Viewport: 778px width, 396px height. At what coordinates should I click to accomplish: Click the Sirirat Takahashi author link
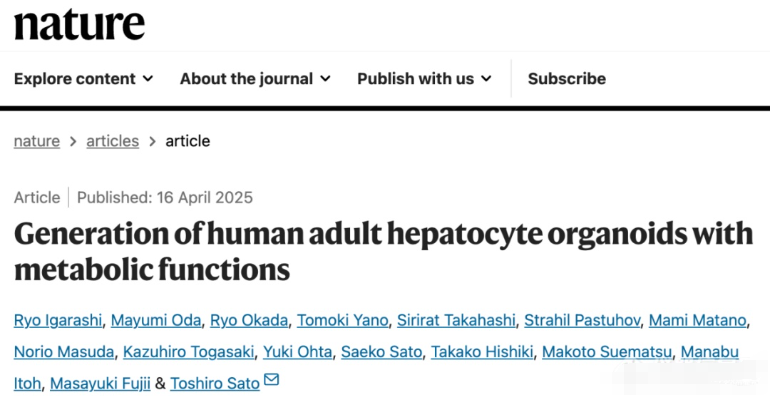point(456,321)
